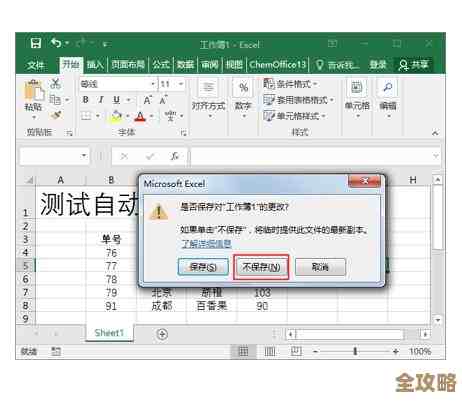462x401 pixels.
Task: Click the red Font Color A icon
Action: coord(140,116)
